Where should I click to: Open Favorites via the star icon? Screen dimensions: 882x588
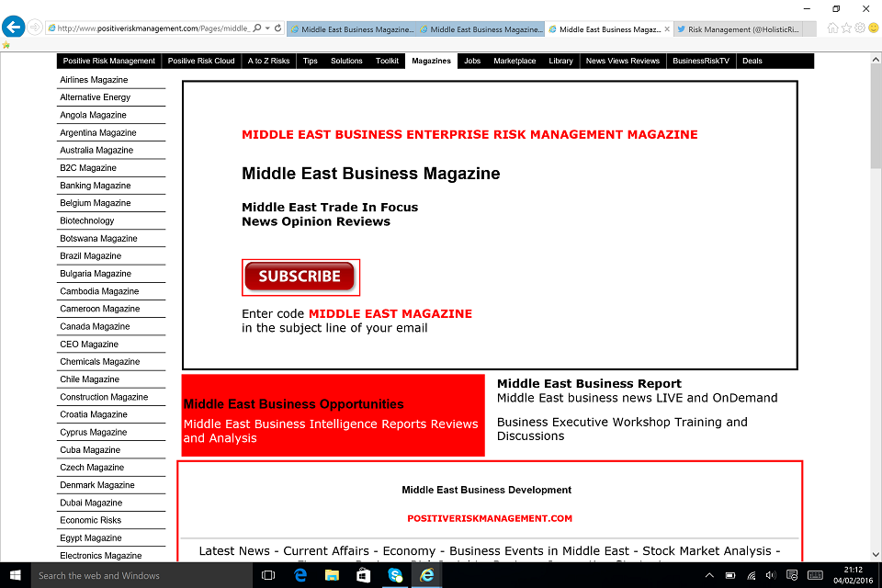coord(845,28)
